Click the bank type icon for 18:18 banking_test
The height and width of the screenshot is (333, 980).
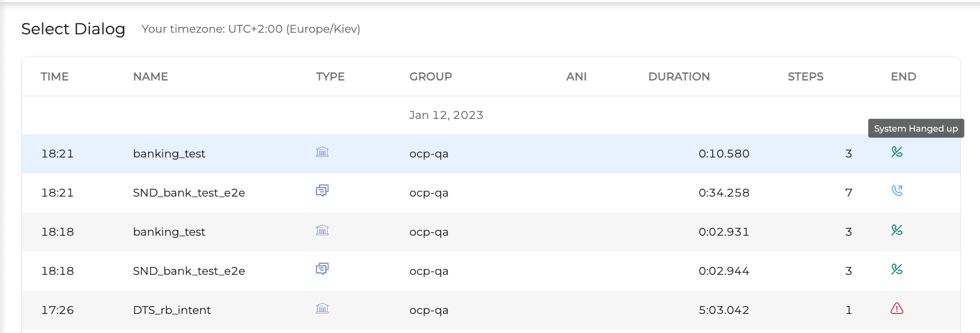tap(322, 230)
